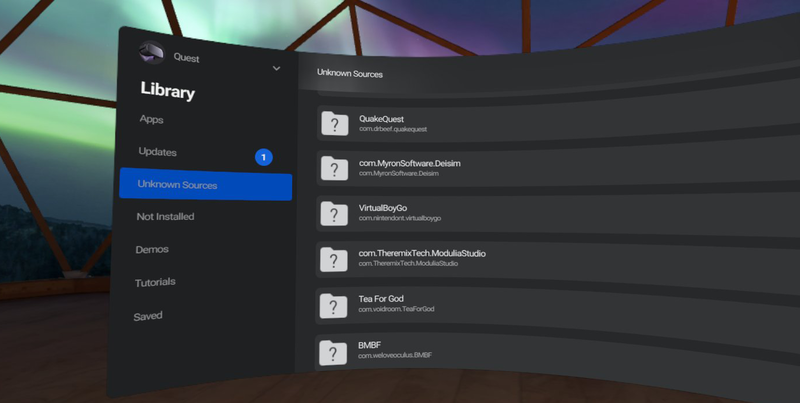Show the Not Installed apps
800x403 pixels.
tap(166, 217)
